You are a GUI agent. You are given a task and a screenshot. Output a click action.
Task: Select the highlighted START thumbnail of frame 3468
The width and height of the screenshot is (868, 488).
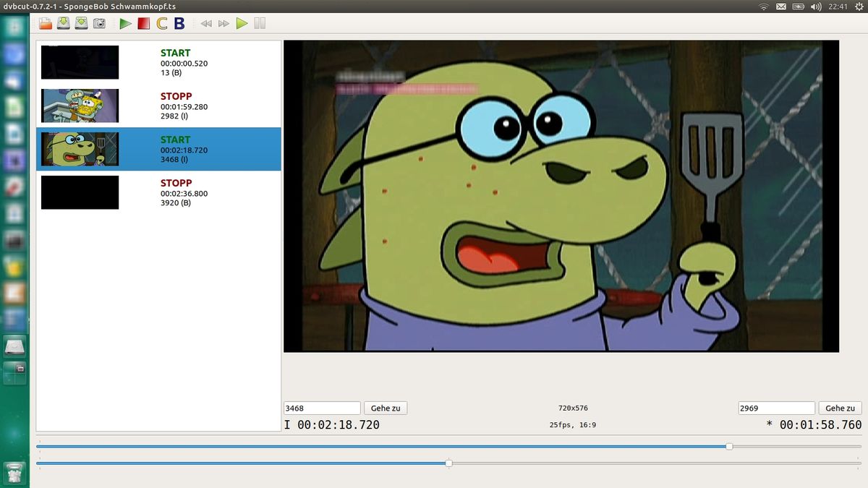pos(80,149)
